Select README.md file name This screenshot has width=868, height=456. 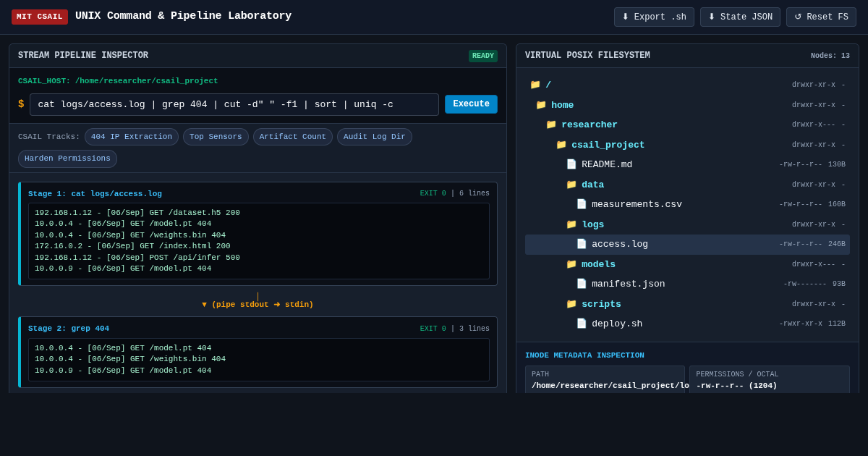point(607,164)
